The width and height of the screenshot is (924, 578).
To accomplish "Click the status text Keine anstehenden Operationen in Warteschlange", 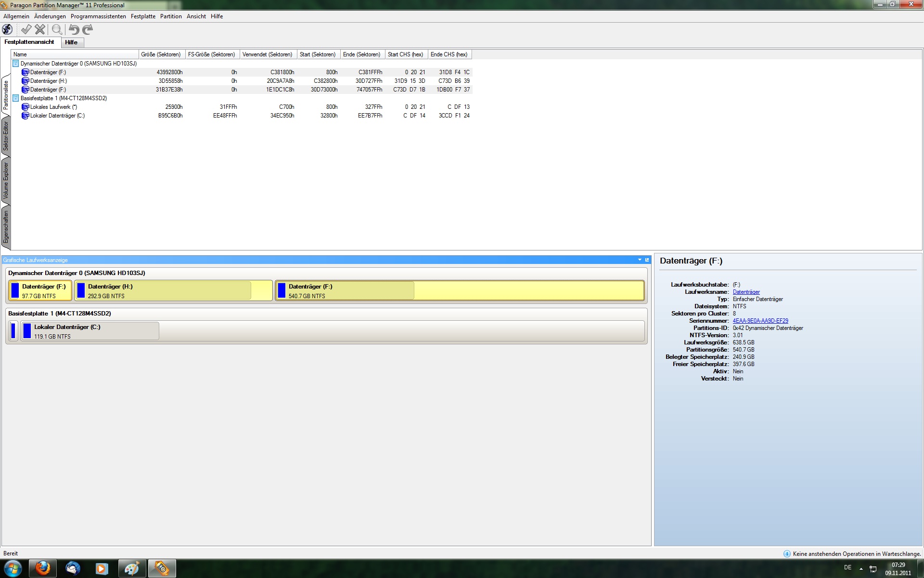I will pyautogui.click(x=857, y=554).
